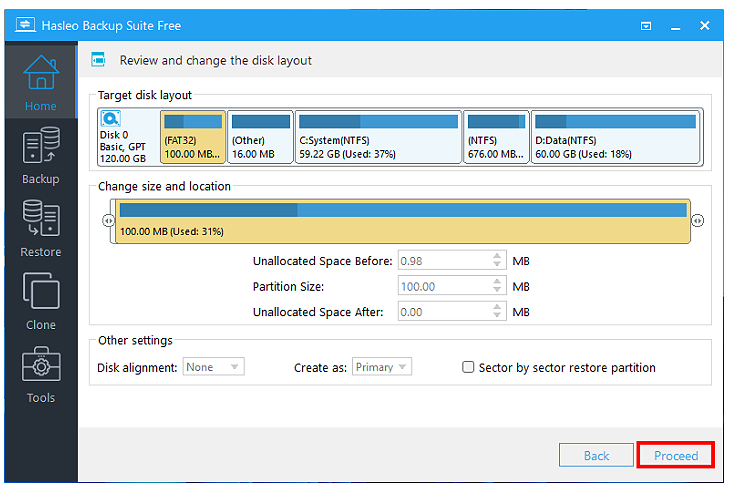Click the Hasleo Backup Suite title bar logo
Image resolution: width=732 pixels, height=494 pixels.
25,25
